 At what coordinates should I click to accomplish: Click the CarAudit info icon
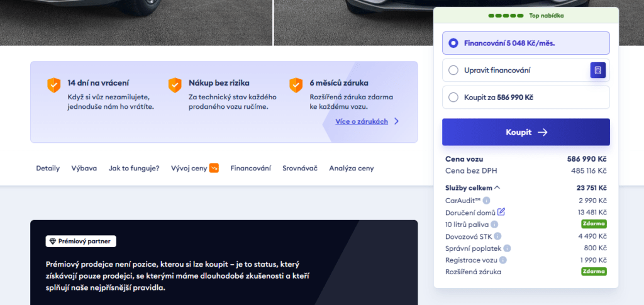pos(486,201)
